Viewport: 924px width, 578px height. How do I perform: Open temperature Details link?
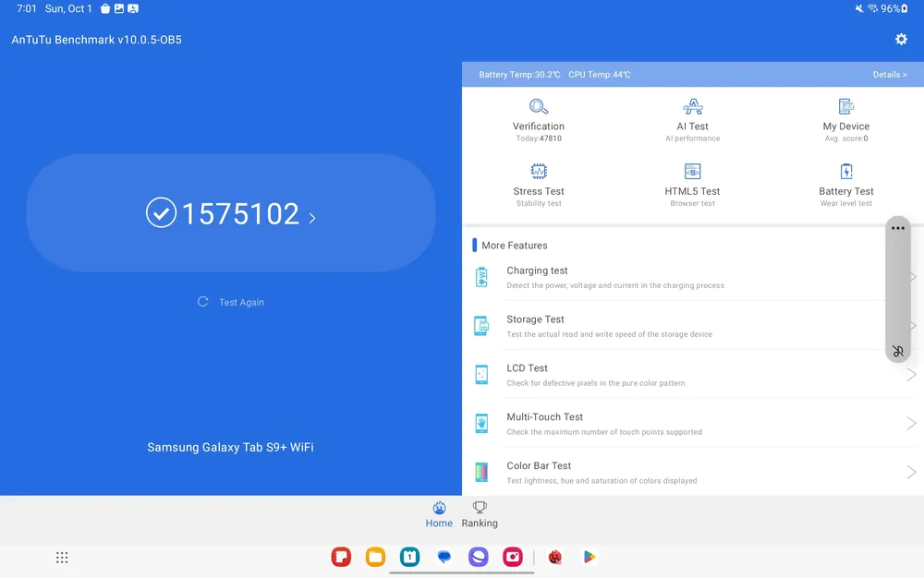coord(890,75)
